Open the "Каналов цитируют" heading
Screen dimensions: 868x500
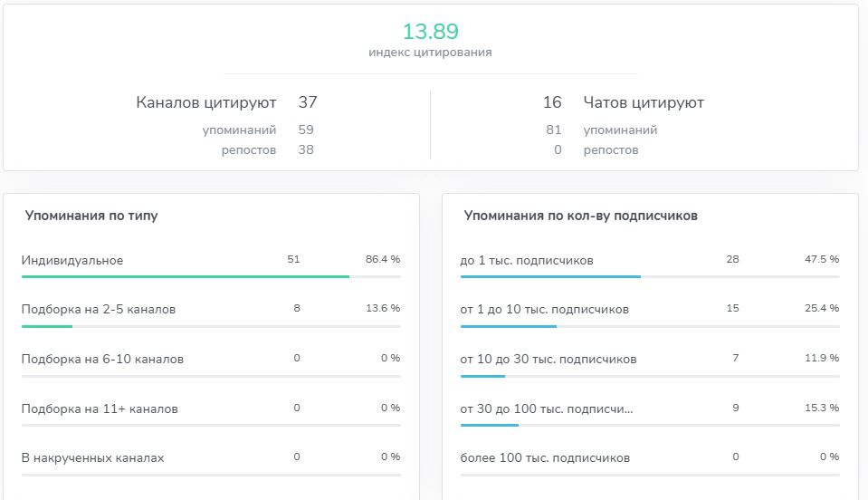[x=205, y=102]
